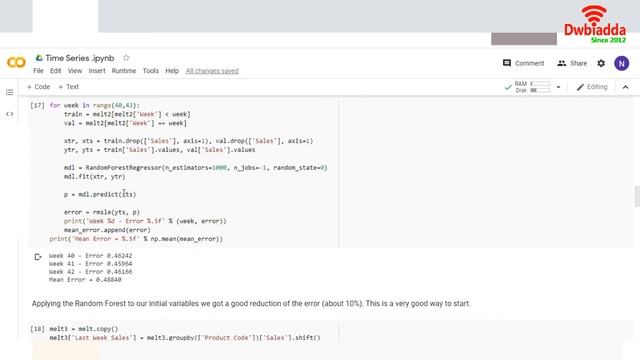Open the Edit menu
This screenshot has width=640, height=360.
[x=56, y=71]
